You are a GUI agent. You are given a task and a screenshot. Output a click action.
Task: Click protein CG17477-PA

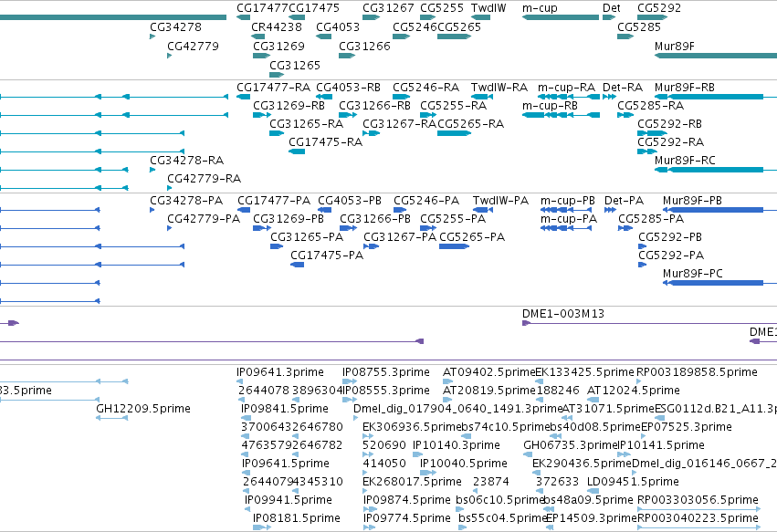[243, 210]
